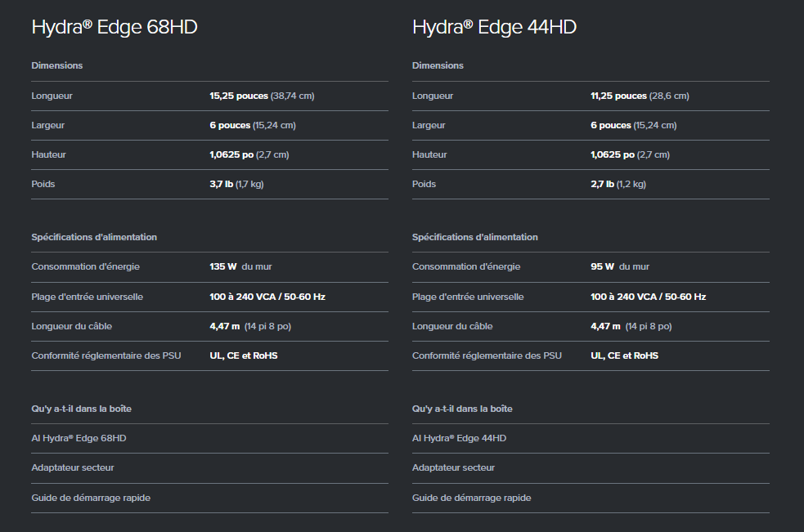Select the 44HD width "6 pouces (15,24 cm)"

click(x=634, y=125)
